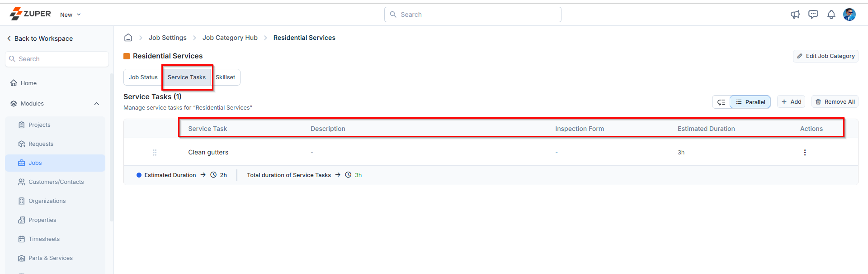
Task: Open the user profile avatar
Action: 849,14
